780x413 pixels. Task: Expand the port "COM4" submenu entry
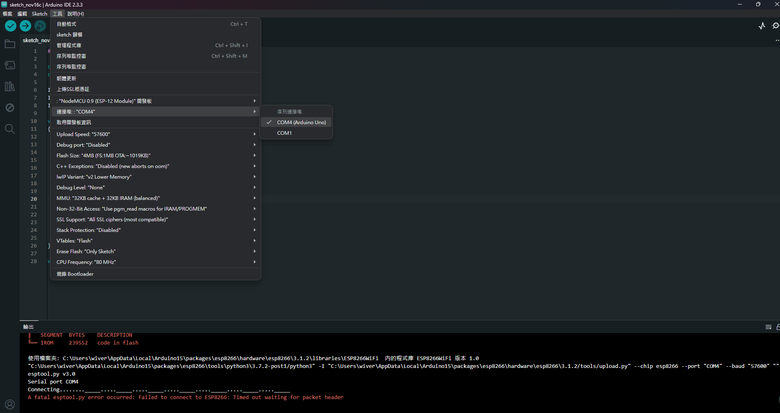tap(156, 111)
